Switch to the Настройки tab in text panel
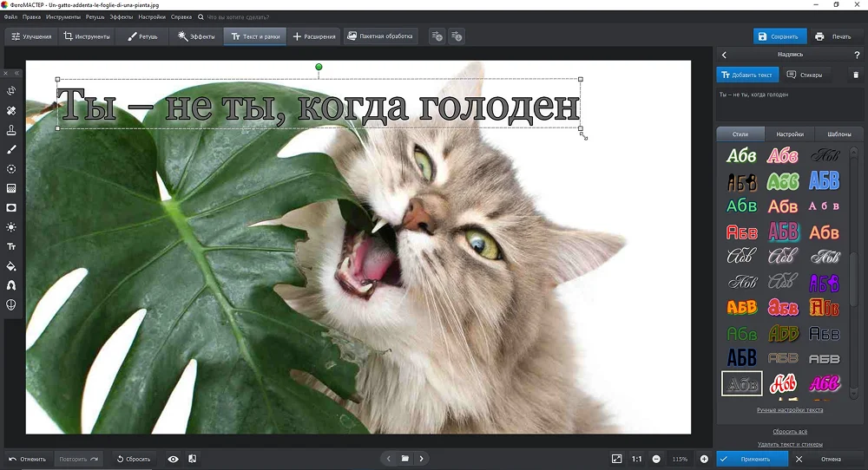Viewport: 868px width, 470px height. pyautogui.click(x=789, y=134)
